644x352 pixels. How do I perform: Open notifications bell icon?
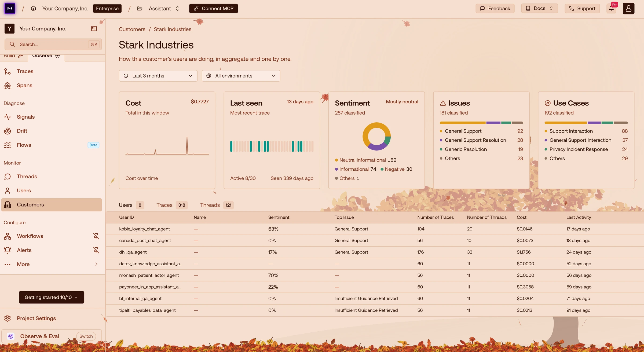(611, 8)
